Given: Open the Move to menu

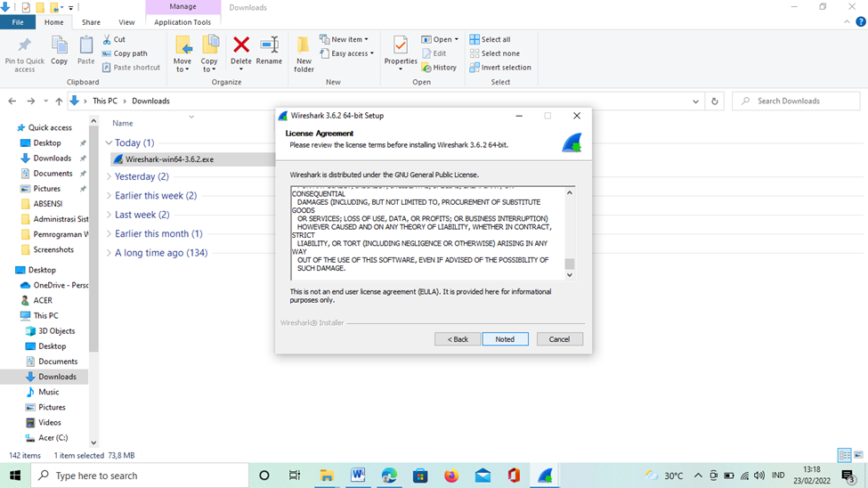Looking at the screenshot, I should pos(183,53).
